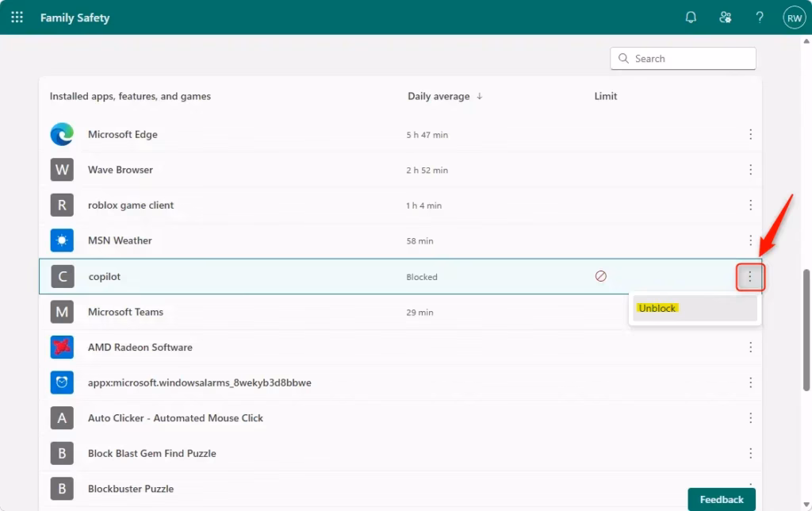Click the search magnifier icon
The height and width of the screenshot is (511, 812).
[x=623, y=58]
